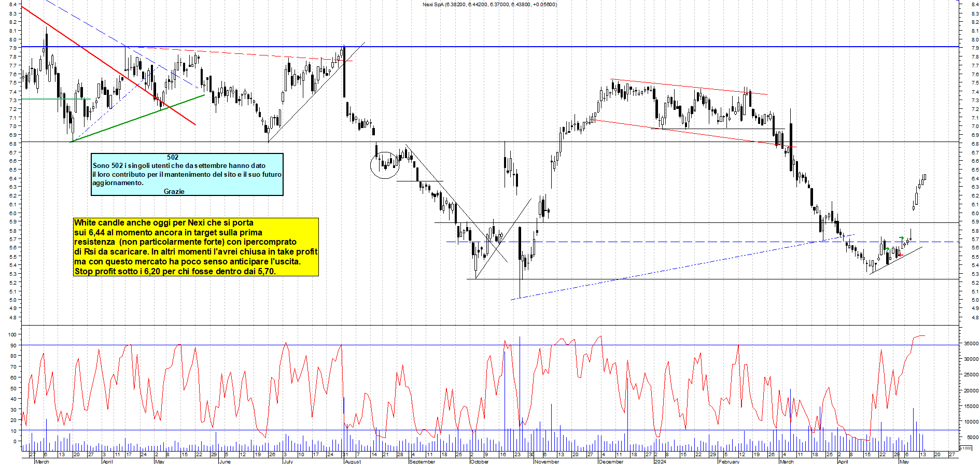This screenshot has width=980, height=464.
Task: Click the "70" label on the RSI axis
Action: pyautogui.click(x=13, y=367)
